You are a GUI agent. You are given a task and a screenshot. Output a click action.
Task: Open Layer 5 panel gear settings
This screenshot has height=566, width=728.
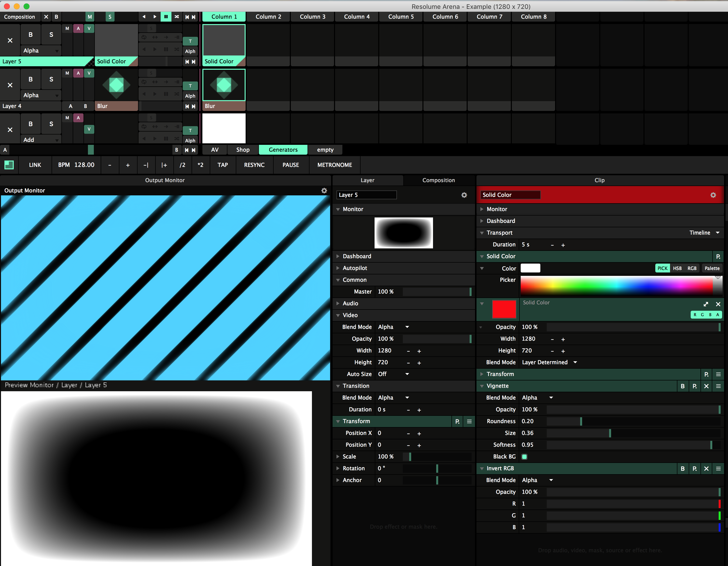pyautogui.click(x=464, y=195)
